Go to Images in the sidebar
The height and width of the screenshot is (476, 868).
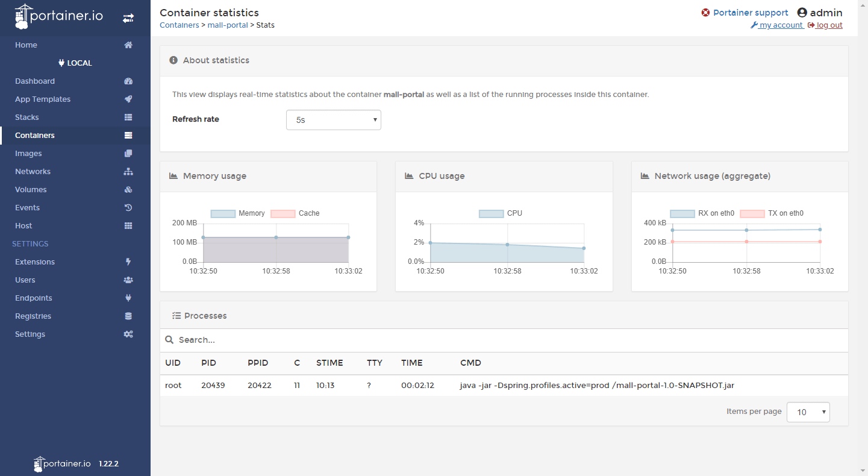28,154
